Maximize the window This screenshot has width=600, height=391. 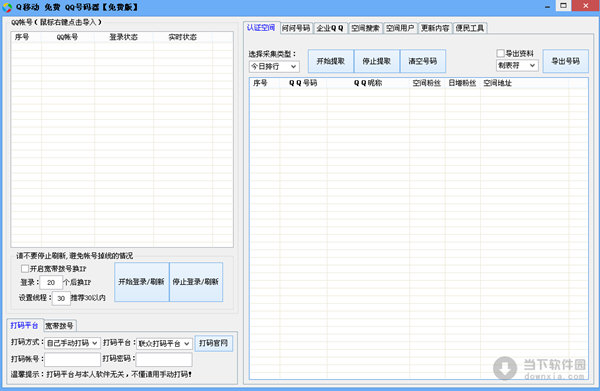[563, 6]
